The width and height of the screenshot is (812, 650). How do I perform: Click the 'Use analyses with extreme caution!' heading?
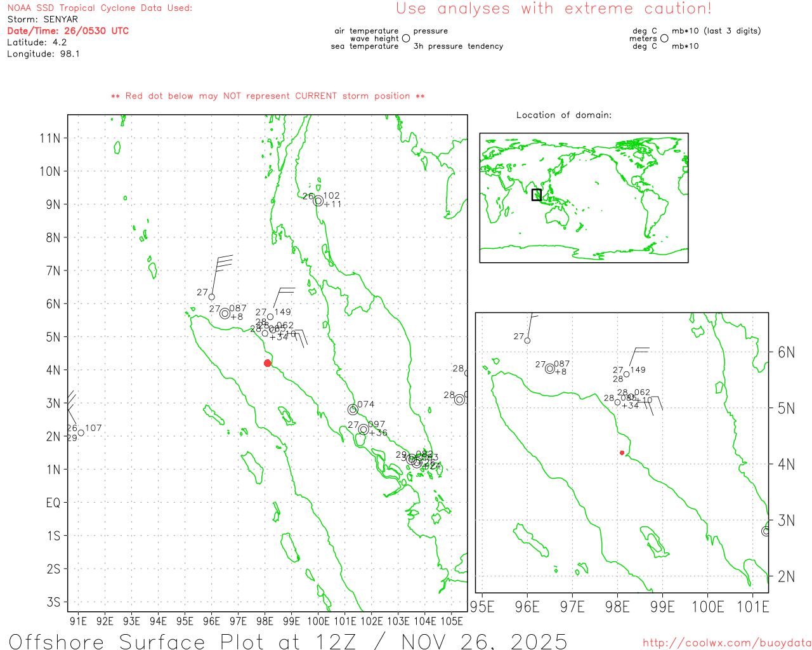point(553,9)
